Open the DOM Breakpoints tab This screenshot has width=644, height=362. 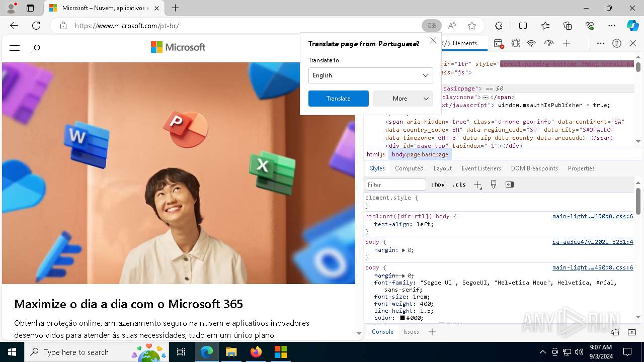[534, 168]
